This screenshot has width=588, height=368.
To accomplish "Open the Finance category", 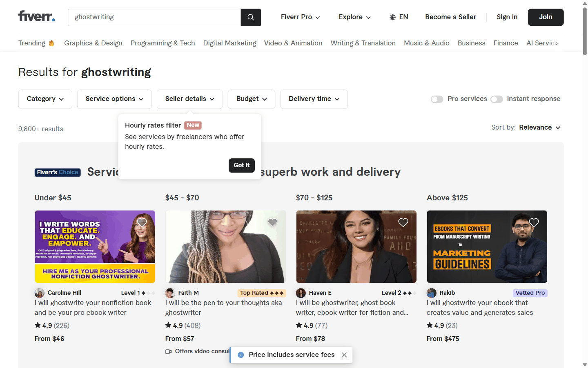I will pyautogui.click(x=506, y=43).
